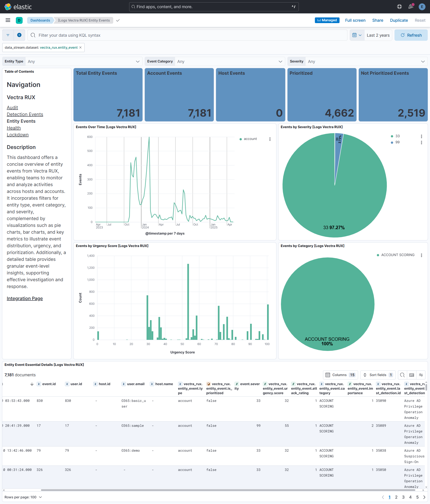Open the table display settings icon
Screen dimensions: 430x504
pos(421,375)
